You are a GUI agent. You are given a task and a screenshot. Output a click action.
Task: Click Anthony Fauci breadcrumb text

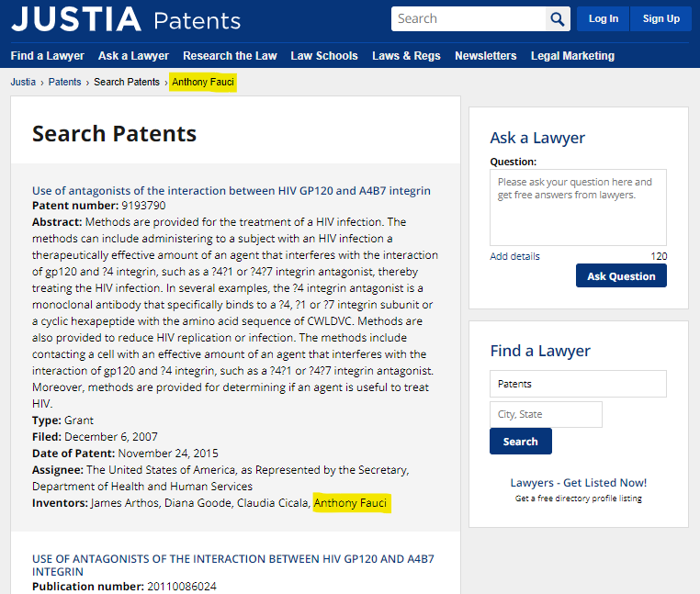[203, 82]
